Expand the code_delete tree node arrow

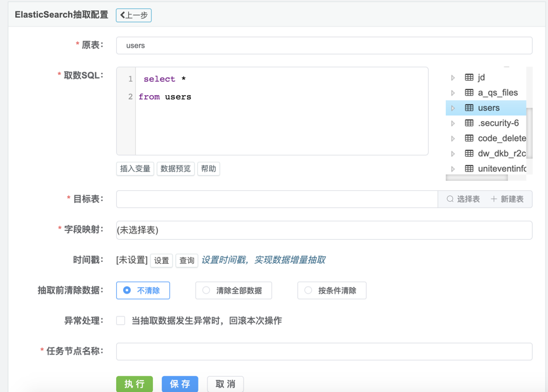pyautogui.click(x=453, y=138)
